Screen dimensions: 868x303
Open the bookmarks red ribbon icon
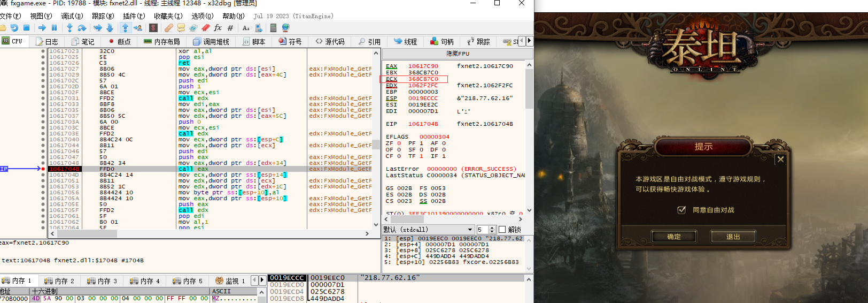(x=205, y=28)
